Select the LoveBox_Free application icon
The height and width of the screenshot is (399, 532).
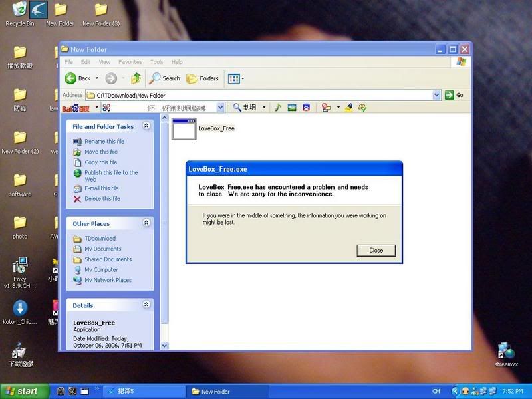click(x=184, y=129)
